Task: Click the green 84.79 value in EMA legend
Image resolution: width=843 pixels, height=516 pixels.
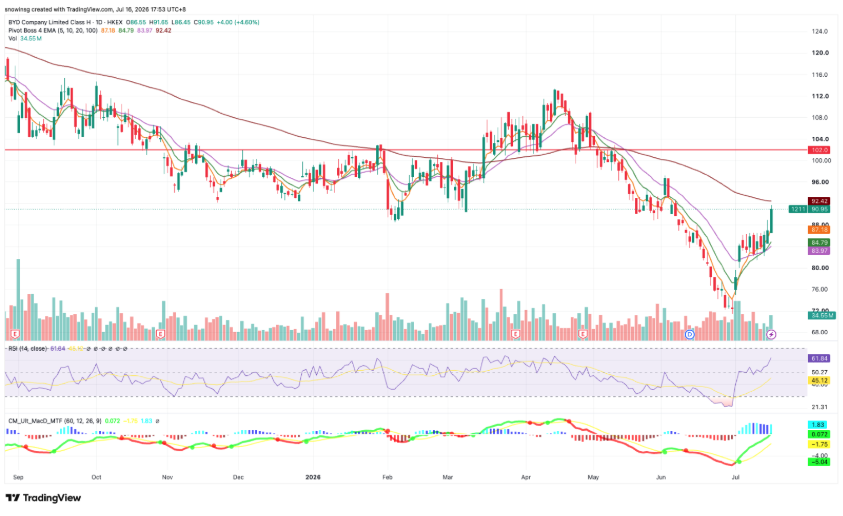Action: point(126,31)
